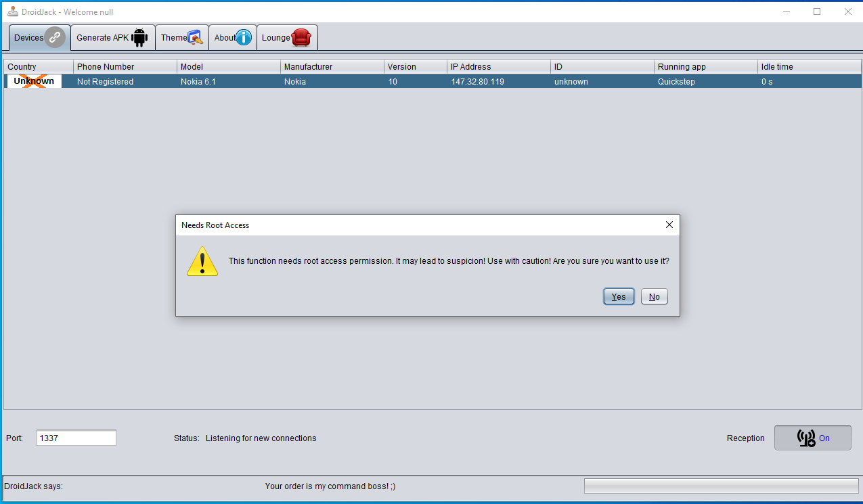
Task: Click the Listening for new connections status
Action: 261,438
